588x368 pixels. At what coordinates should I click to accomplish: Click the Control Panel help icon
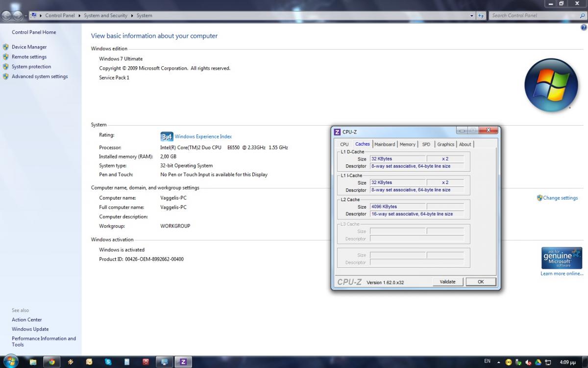click(x=584, y=27)
